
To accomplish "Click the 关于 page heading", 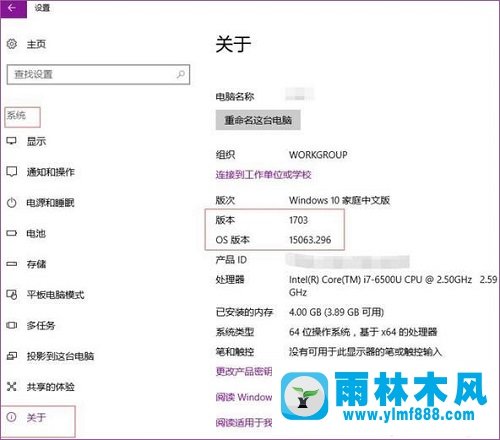I will tap(233, 44).
